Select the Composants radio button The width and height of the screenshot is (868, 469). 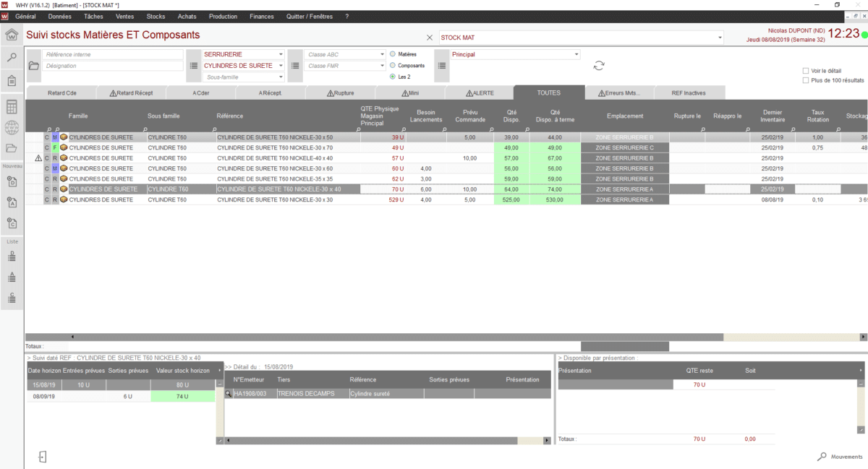coord(393,66)
